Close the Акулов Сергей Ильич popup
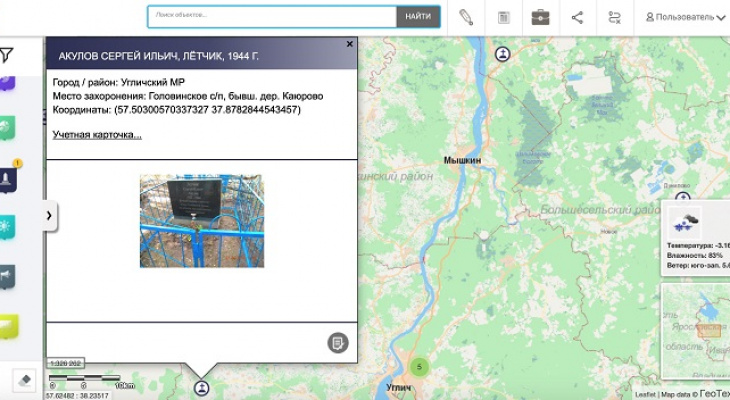Image resolution: width=730 pixels, height=400 pixels. tap(349, 44)
